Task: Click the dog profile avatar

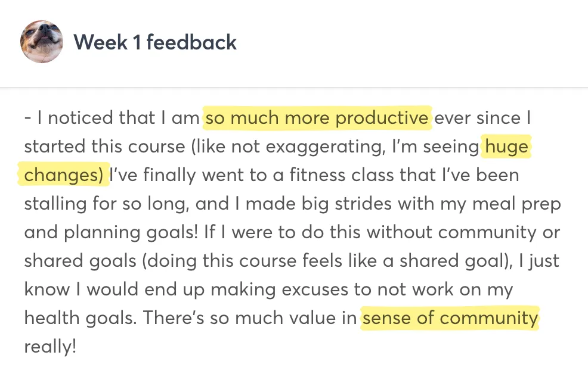Action: point(42,42)
